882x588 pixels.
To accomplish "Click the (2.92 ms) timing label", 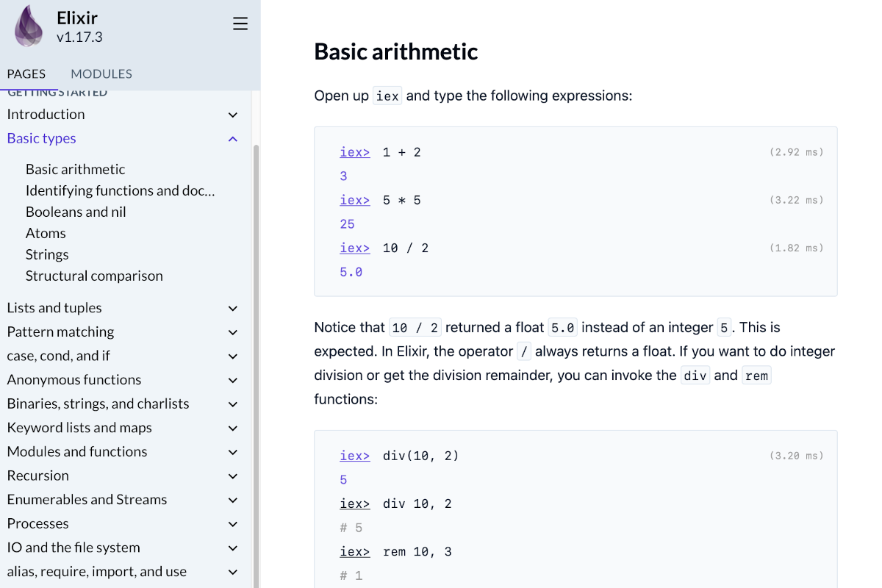I will (x=797, y=152).
